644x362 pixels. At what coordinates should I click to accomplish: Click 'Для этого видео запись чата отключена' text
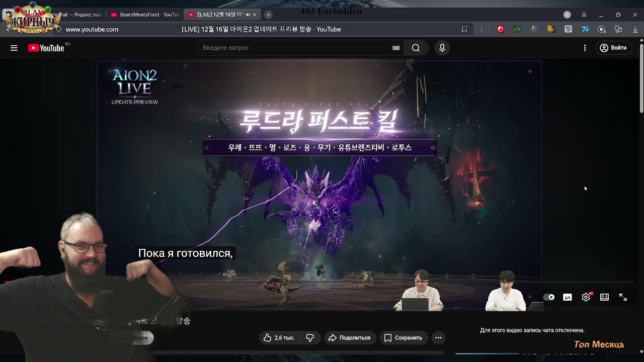(532, 330)
